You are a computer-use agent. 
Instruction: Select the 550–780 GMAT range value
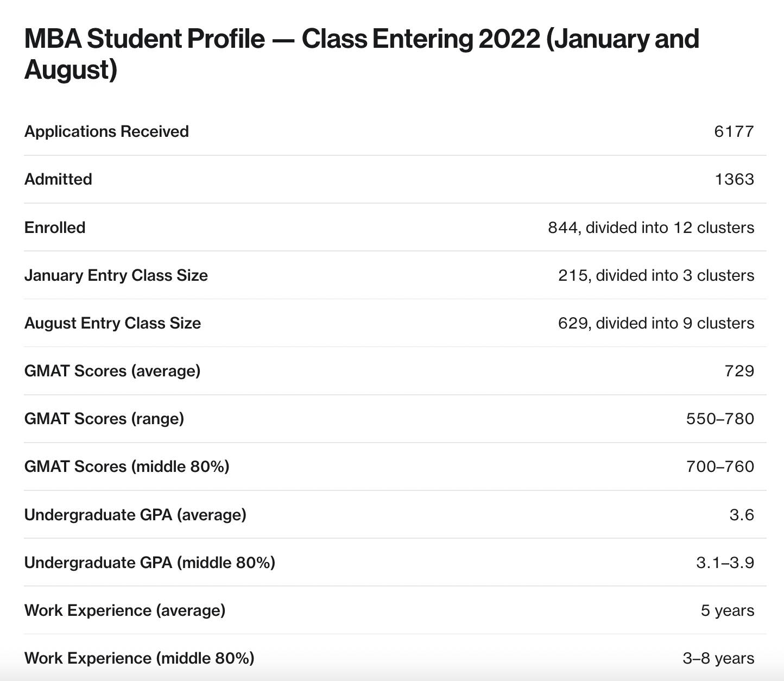[x=720, y=418]
